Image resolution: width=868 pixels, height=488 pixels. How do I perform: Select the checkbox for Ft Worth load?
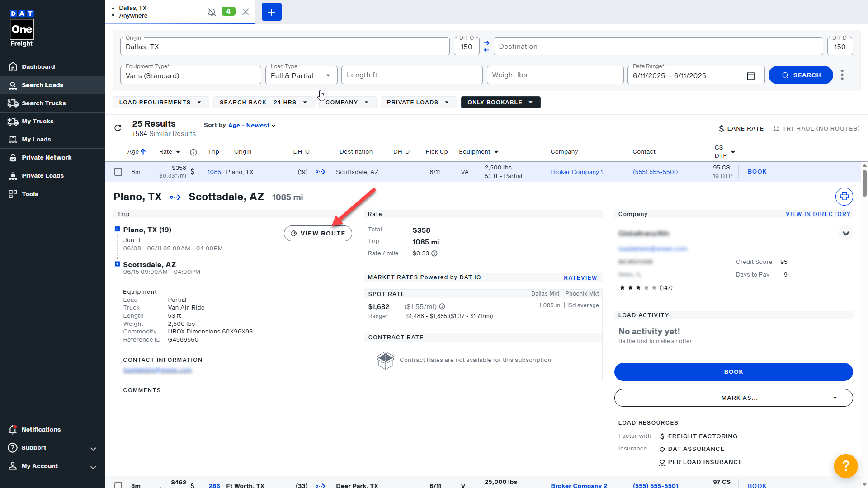(x=118, y=485)
